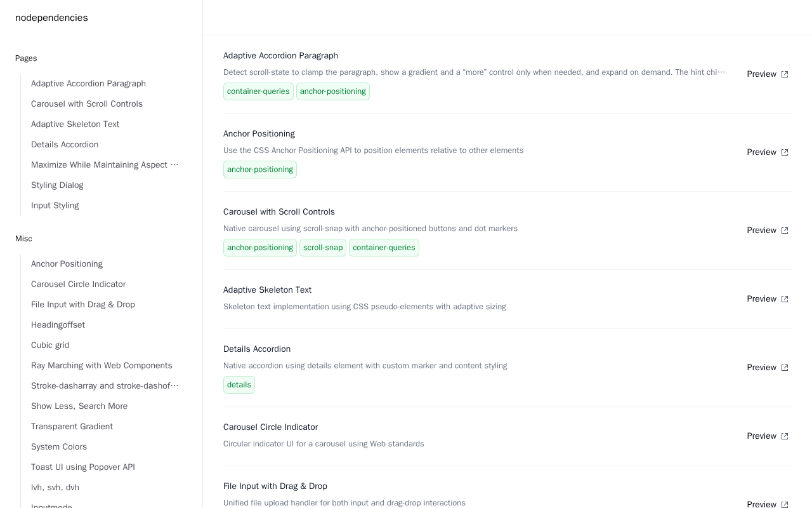Click container-queries tag on Adaptive Accordion Paragraph
The height and width of the screenshot is (508, 812).
258,91
